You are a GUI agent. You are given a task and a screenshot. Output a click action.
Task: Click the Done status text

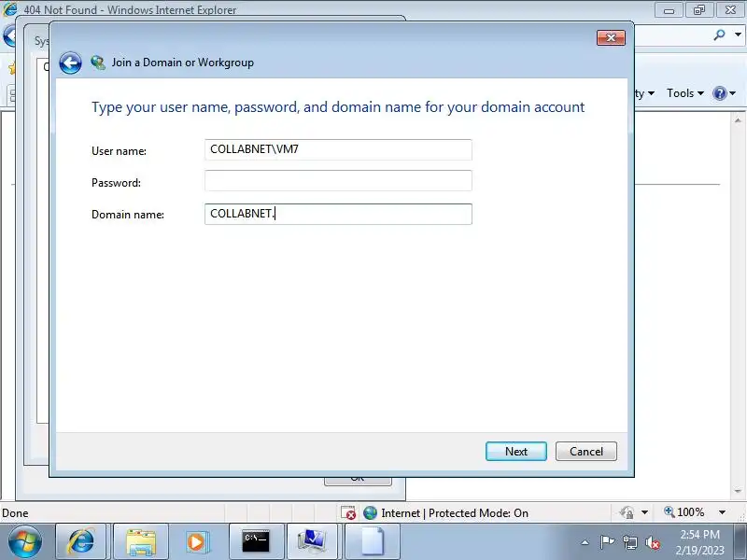[15, 513]
